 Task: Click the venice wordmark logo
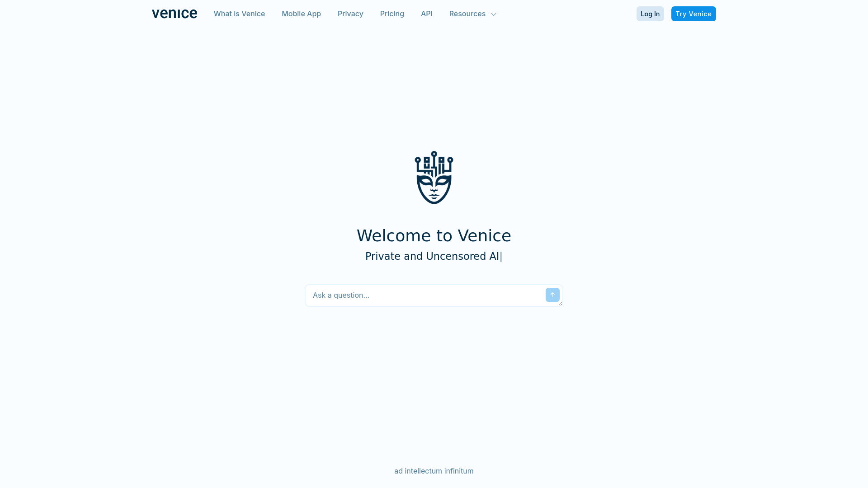point(175,14)
